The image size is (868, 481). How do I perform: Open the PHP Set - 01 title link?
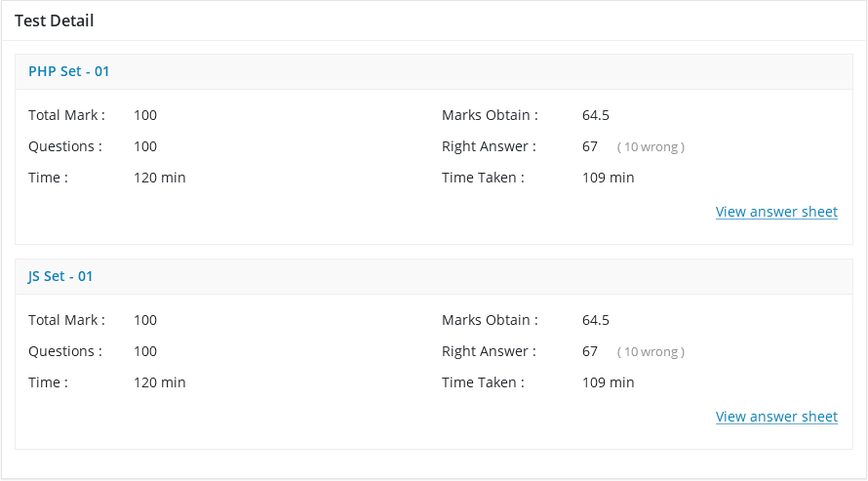(x=68, y=71)
